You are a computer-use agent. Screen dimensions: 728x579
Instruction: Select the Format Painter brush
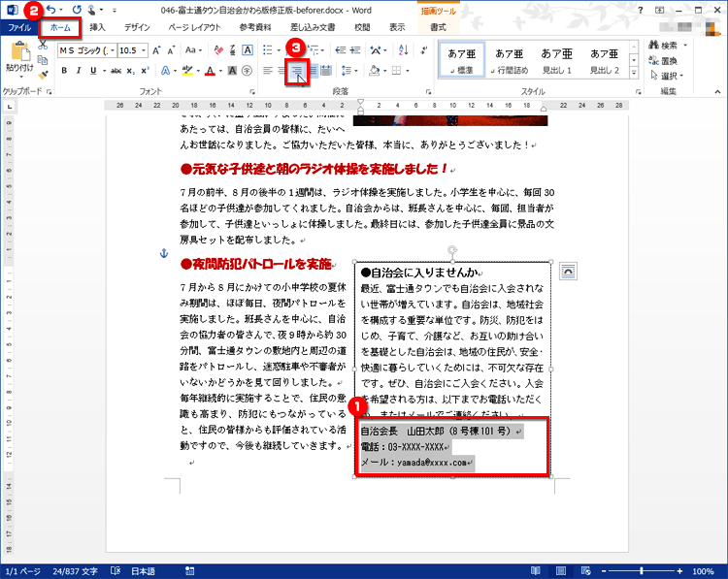pos(43,75)
